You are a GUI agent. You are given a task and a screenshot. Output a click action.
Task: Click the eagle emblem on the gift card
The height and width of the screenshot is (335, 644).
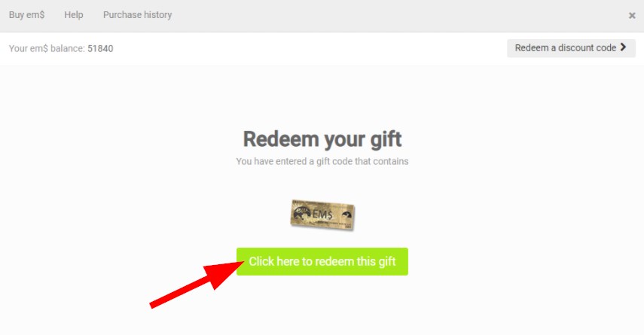pos(347,215)
